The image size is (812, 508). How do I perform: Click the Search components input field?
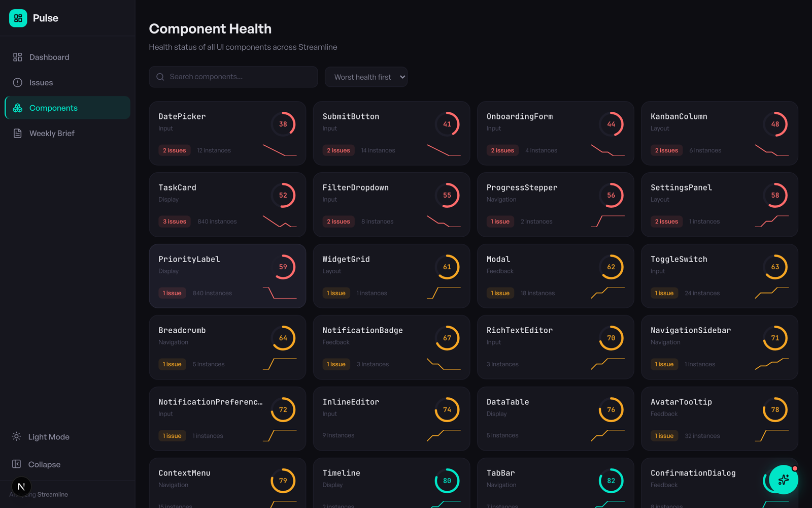232,77
